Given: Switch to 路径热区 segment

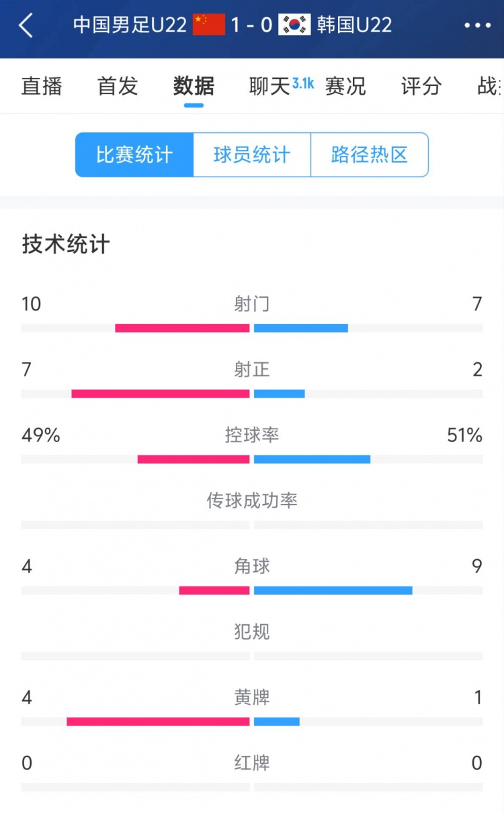Looking at the screenshot, I should [x=370, y=155].
